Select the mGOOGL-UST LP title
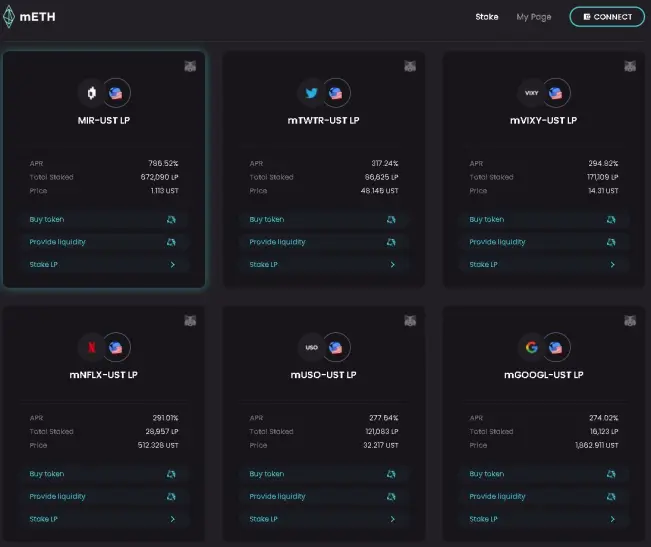Image resolution: width=651 pixels, height=547 pixels. pos(543,375)
